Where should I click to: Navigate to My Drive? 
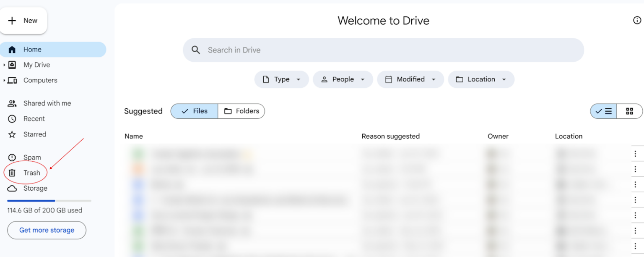(x=36, y=65)
